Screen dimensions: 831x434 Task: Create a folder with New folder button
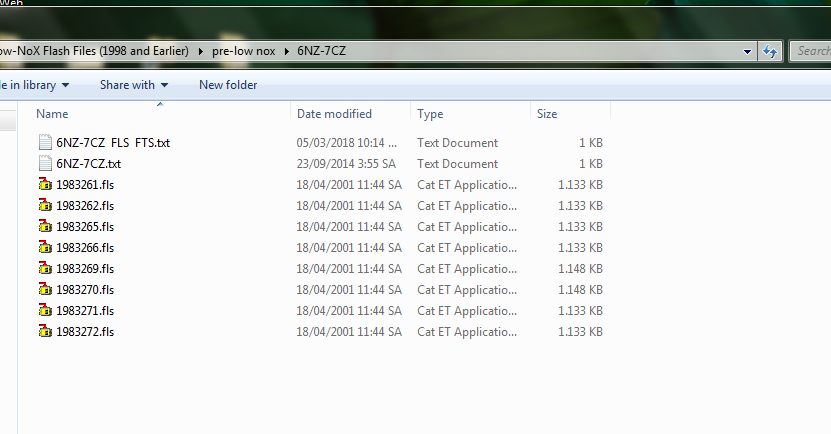(228, 85)
